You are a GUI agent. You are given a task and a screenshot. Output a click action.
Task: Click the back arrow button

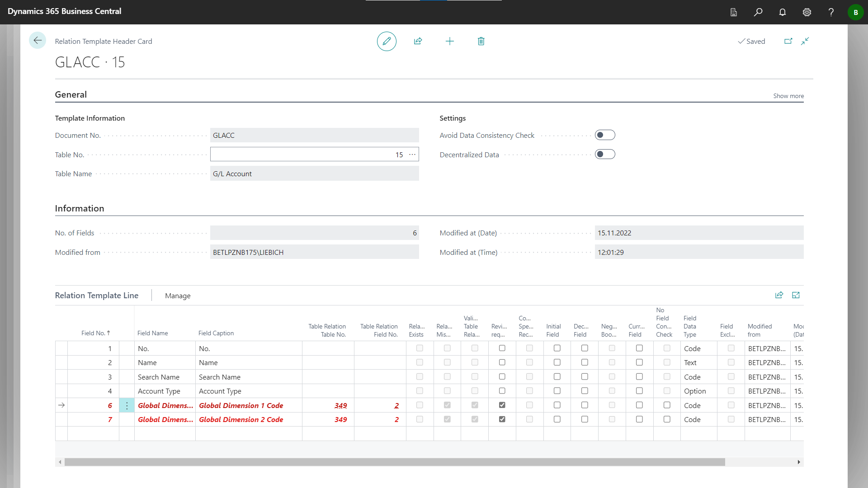tap(38, 41)
